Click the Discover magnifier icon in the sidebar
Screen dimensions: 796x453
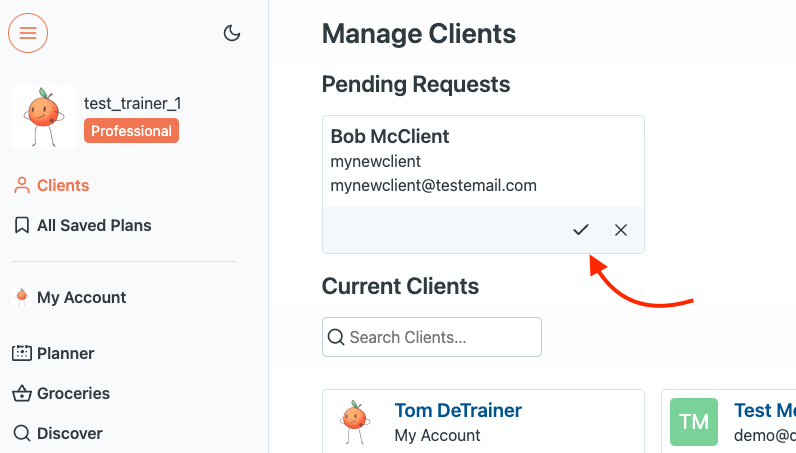[x=22, y=433]
